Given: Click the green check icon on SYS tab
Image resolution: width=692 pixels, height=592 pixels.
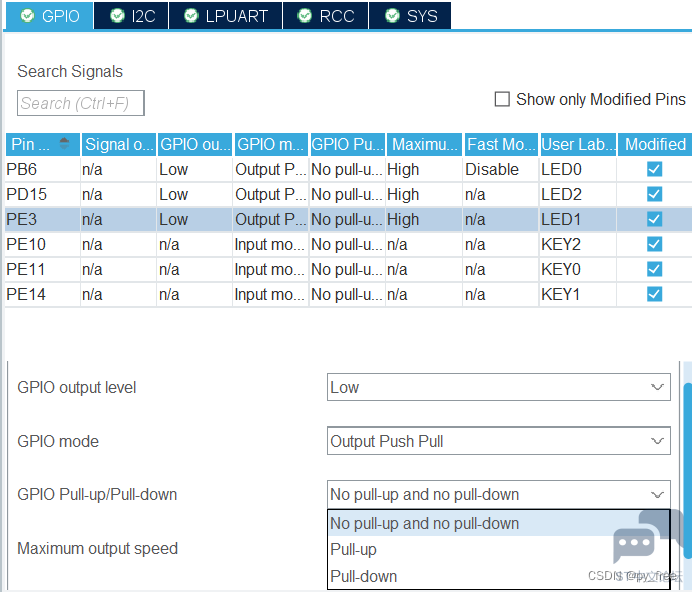Looking at the screenshot, I should [x=392, y=16].
